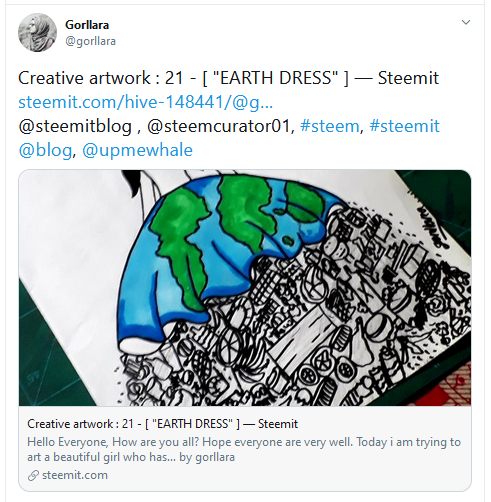Click the link chain icon beside steemit.com
The width and height of the screenshot is (491, 502).
point(33,475)
